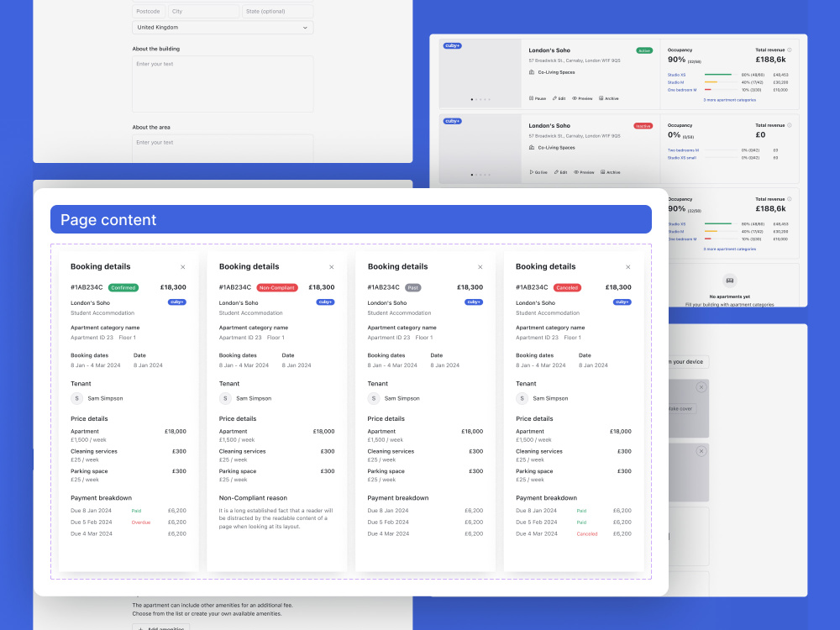
Task: Open Studio M link in Active building card
Action: point(675,82)
